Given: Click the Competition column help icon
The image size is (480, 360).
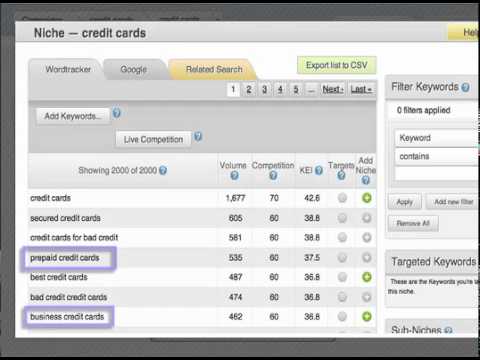Looking at the screenshot, I should click(x=273, y=175).
